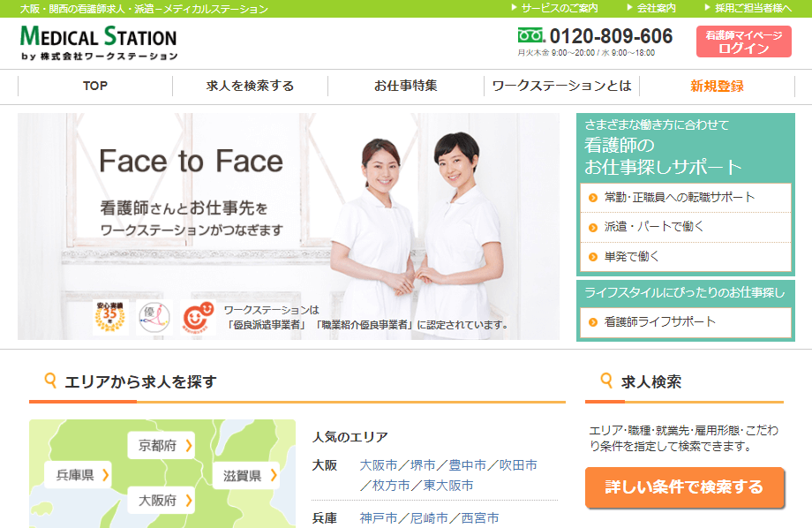Click the 安心表彰 35 badge icon
This screenshot has height=528, width=812.
pyautogui.click(x=109, y=317)
